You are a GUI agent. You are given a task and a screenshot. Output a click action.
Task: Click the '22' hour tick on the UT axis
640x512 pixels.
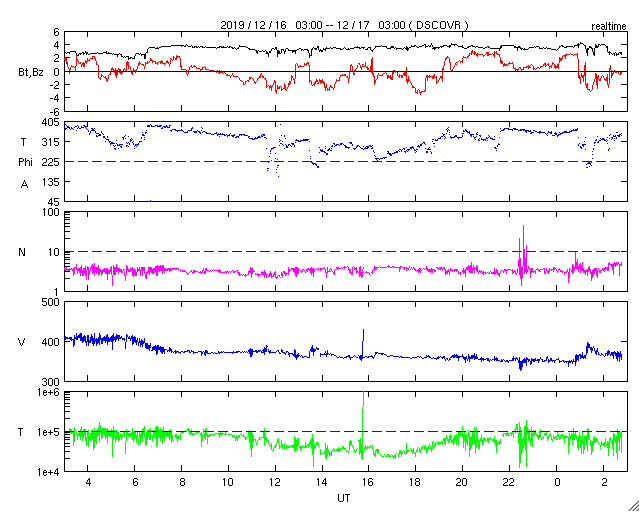pyautogui.click(x=509, y=483)
